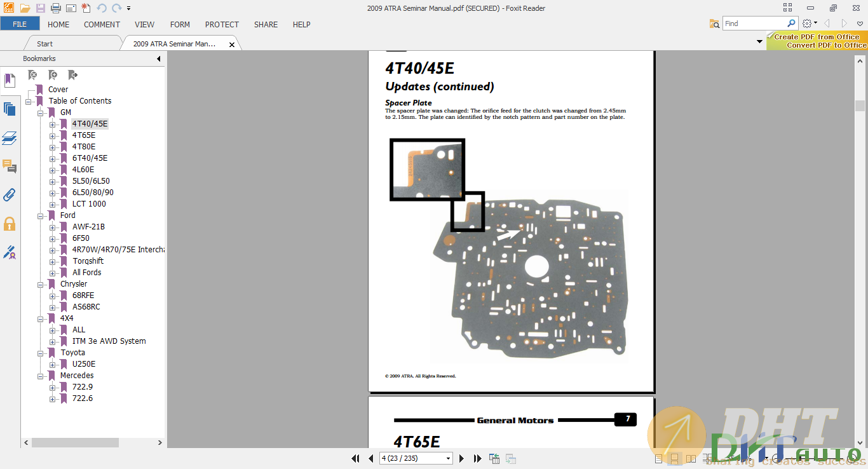Open the quick access toolbar customize dropdown
This screenshot has height=469, width=868.
point(129,8)
